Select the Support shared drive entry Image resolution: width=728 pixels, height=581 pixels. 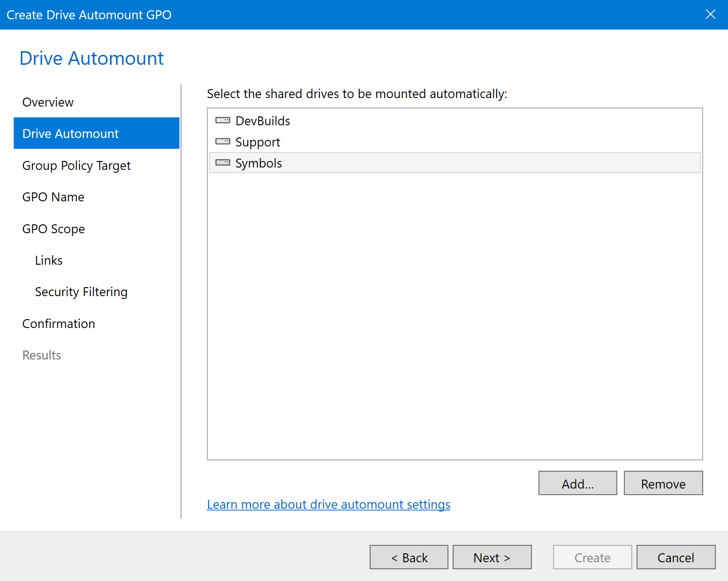(258, 142)
